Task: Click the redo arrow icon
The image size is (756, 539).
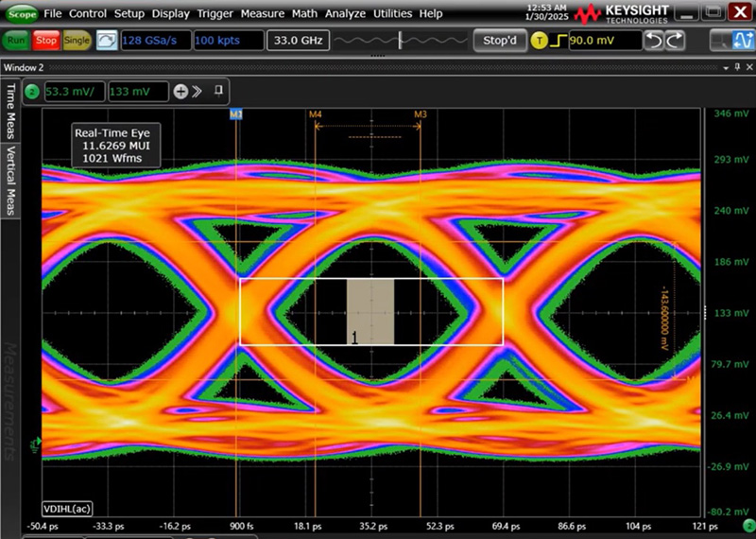Action: (x=676, y=41)
